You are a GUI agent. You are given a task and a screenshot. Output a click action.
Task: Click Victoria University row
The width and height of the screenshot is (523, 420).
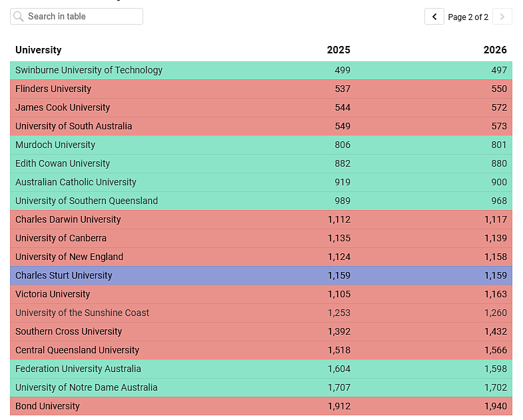261,294
